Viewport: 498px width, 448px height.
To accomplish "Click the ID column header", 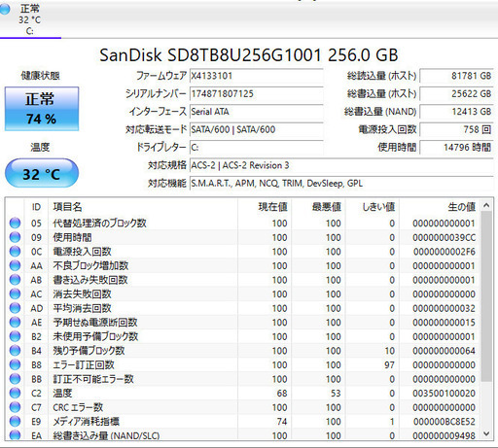I will 36,207.
